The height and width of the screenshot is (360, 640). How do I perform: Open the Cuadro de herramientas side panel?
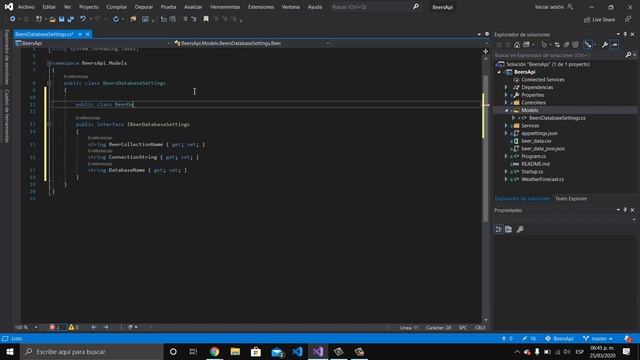tap(7, 116)
